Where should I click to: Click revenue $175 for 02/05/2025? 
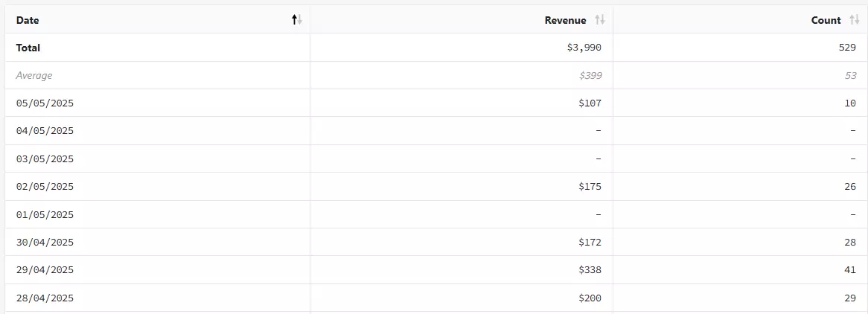tap(590, 187)
